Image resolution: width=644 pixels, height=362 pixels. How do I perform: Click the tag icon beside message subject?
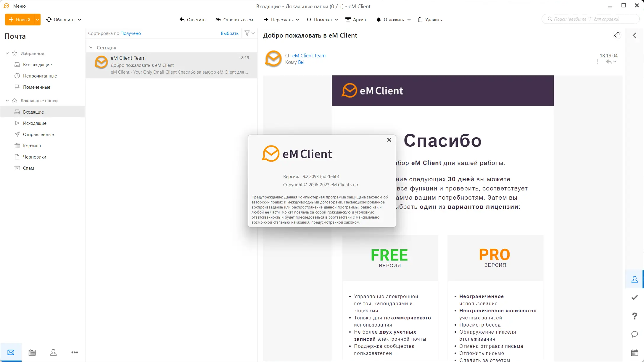[617, 35]
